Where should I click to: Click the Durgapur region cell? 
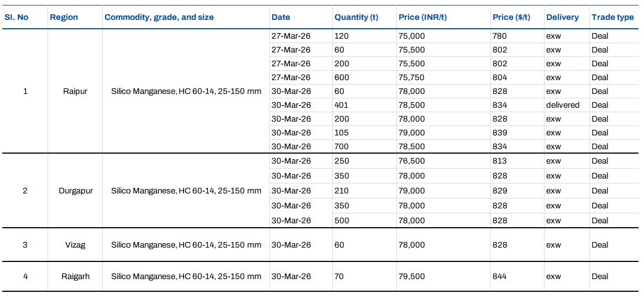point(76,191)
